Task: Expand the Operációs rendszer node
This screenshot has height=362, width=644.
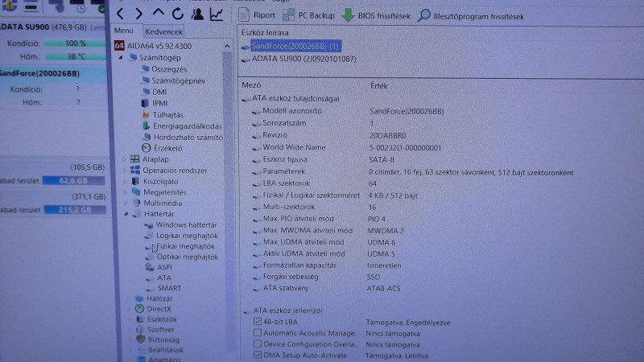Action: pyautogui.click(x=125, y=170)
